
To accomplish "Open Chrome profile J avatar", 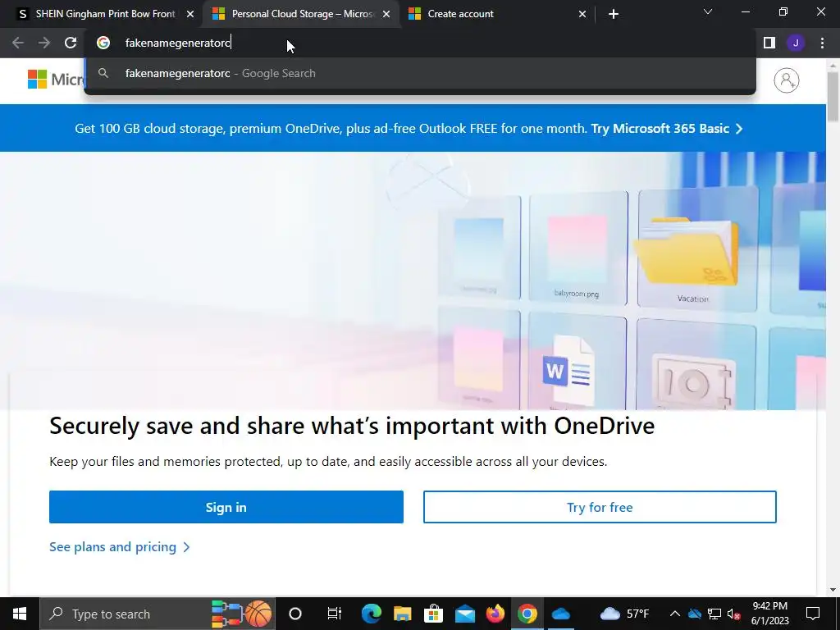I will pos(796,43).
